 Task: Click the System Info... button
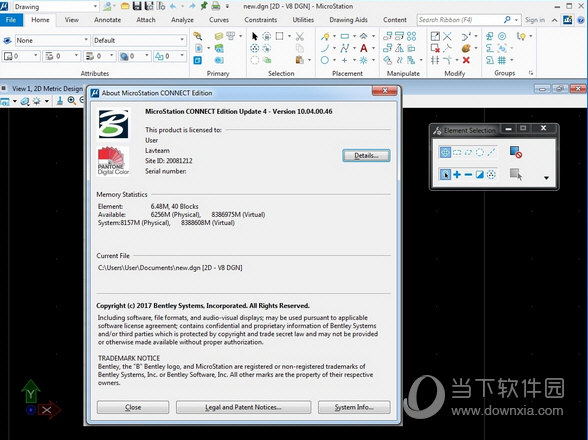tap(354, 407)
